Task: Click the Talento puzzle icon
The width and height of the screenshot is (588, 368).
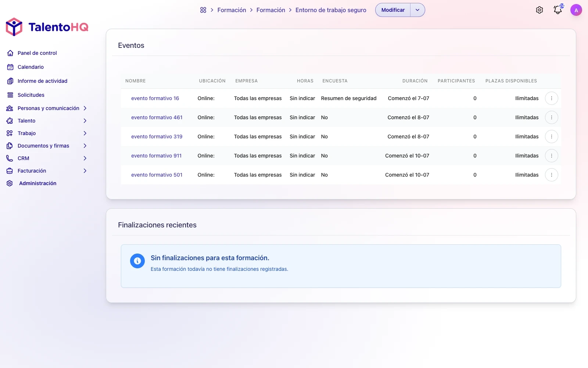Action: pyautogui.click(x=10, y=121)
